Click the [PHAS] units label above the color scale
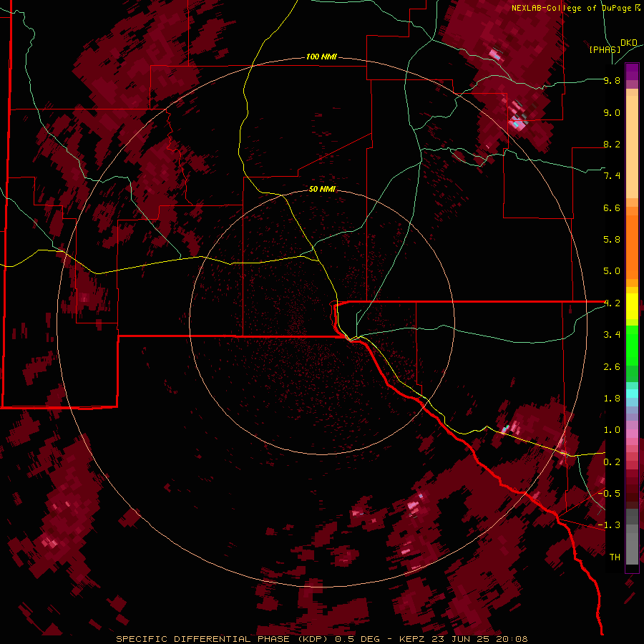The image size is (644, 644). pyautogui.click(x=605, y=49)
